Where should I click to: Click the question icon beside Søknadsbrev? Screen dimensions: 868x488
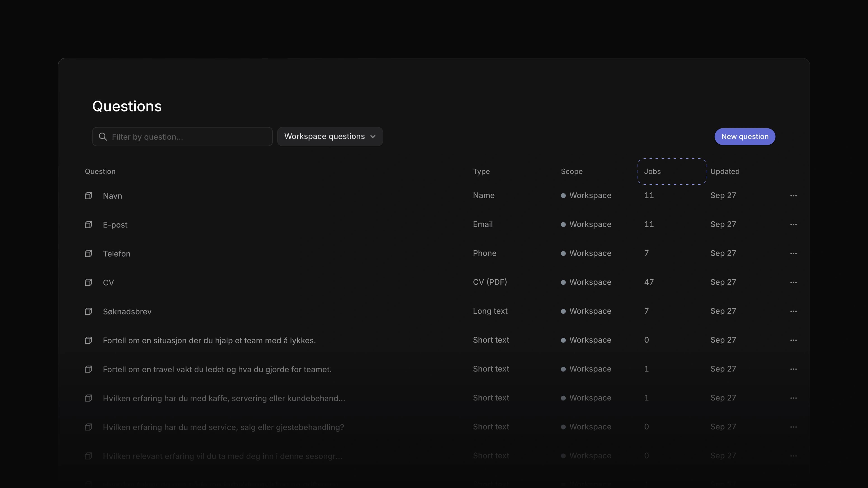[88, 312]
